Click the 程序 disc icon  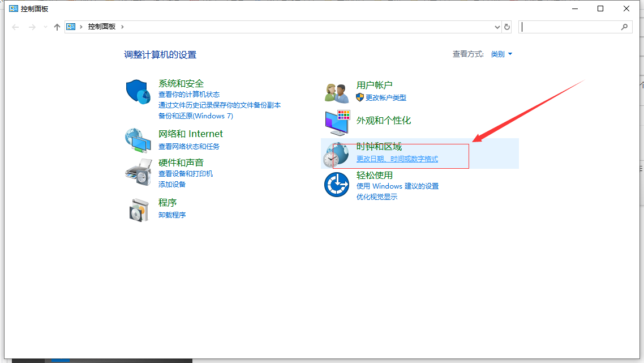tap(139, 208)
